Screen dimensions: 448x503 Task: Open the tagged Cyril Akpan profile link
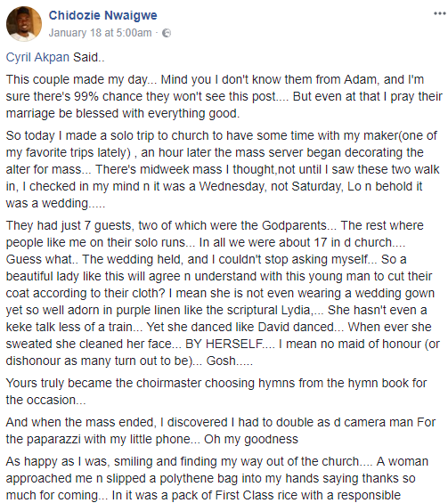tap(37, 57)
